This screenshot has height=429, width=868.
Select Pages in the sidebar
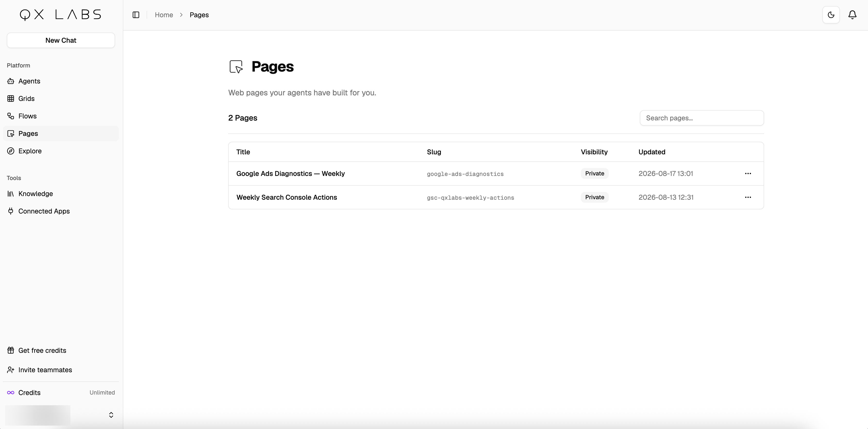coord(61,134)
